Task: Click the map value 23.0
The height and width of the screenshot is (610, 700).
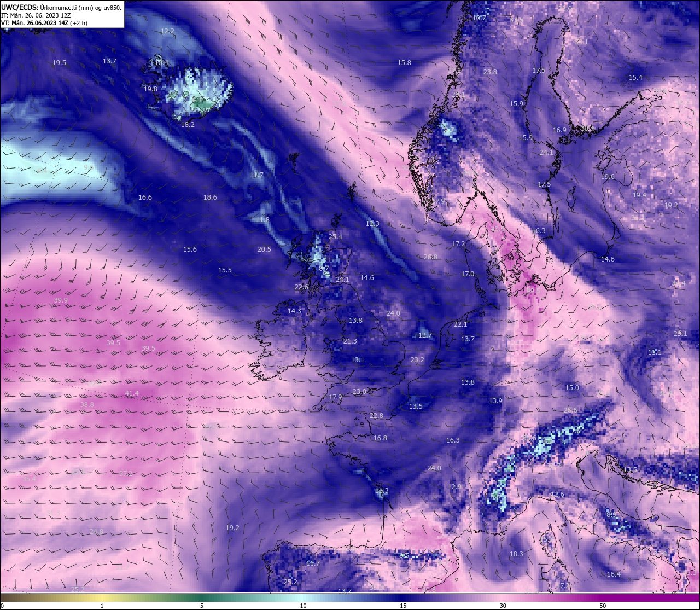Action: click(x=359, y=392)
